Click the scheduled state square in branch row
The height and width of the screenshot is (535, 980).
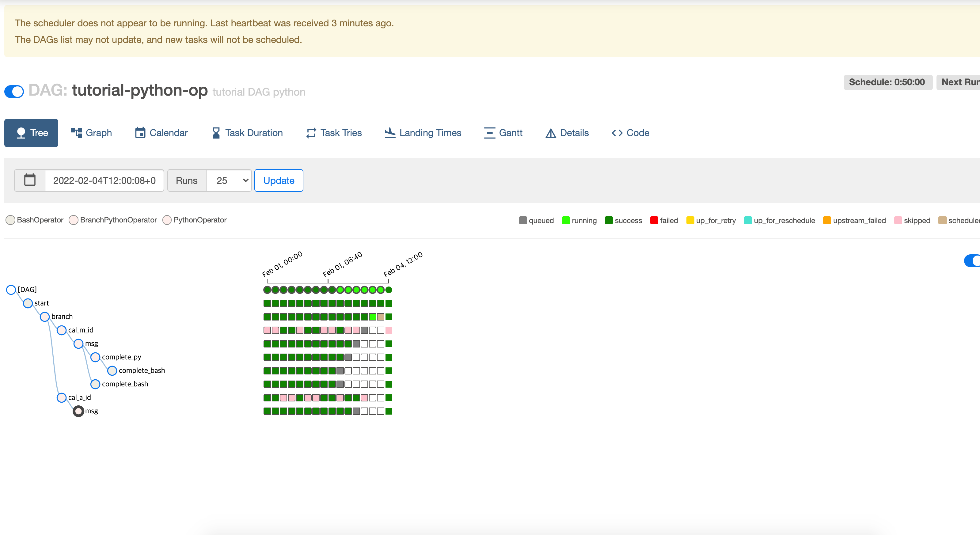380,317
